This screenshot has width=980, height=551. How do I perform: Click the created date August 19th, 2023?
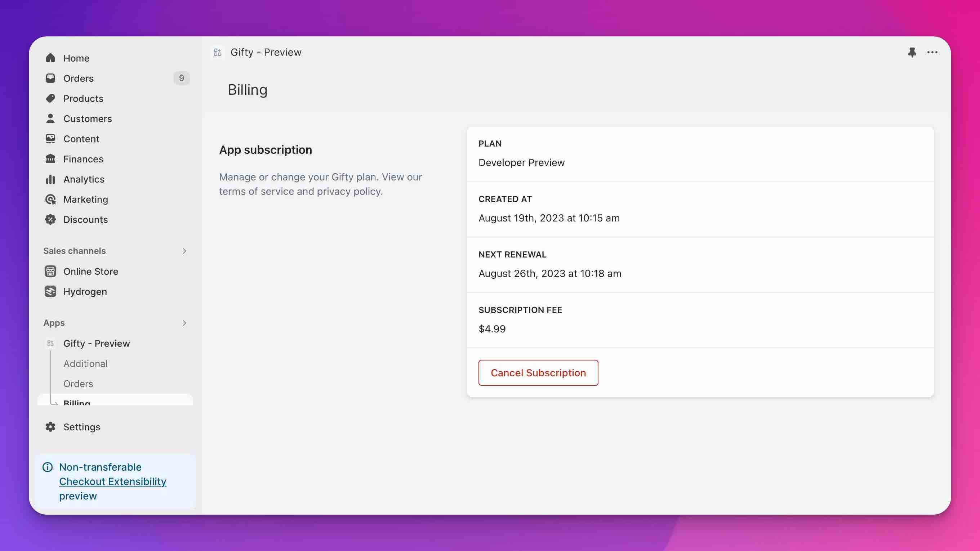(x=549, y=218)
